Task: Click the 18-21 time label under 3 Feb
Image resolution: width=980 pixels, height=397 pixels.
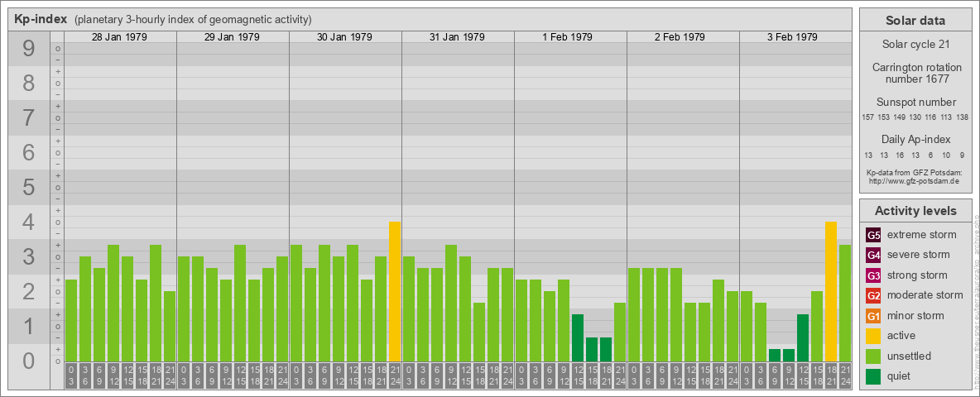Action: [x=831, y=376]
